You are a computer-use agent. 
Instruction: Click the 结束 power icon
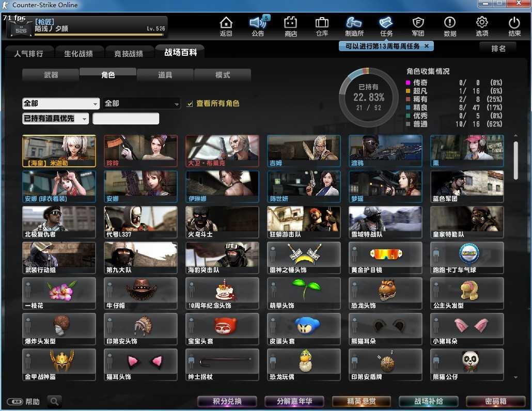tap(514, 26)
